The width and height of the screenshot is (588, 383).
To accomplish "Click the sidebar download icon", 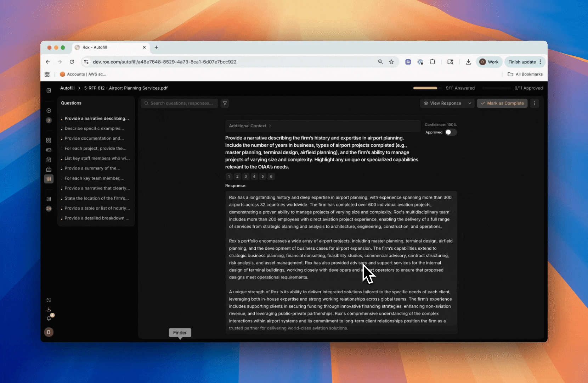I will coord(49,310).
